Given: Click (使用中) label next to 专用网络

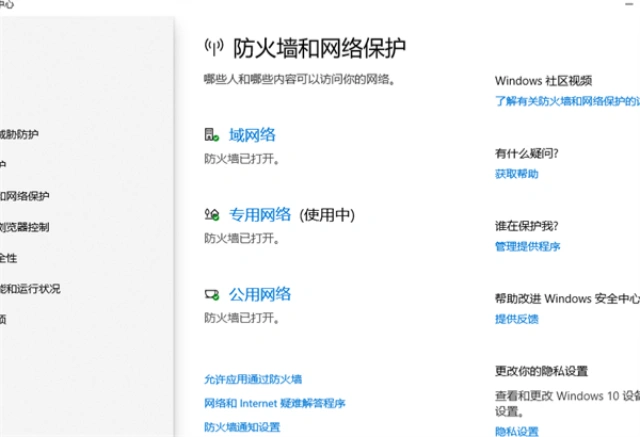Looking at the screenshot, I should (327, 215).
